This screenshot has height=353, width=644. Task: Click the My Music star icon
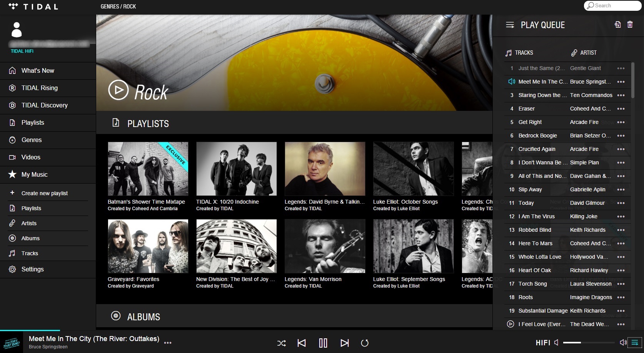[12, 174]
